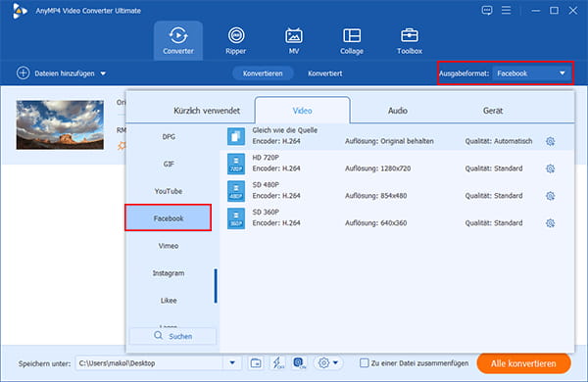Viewport: 588px width, 382px height.
Task: Click the Suchen search field
Action: (x=172, y=336)
